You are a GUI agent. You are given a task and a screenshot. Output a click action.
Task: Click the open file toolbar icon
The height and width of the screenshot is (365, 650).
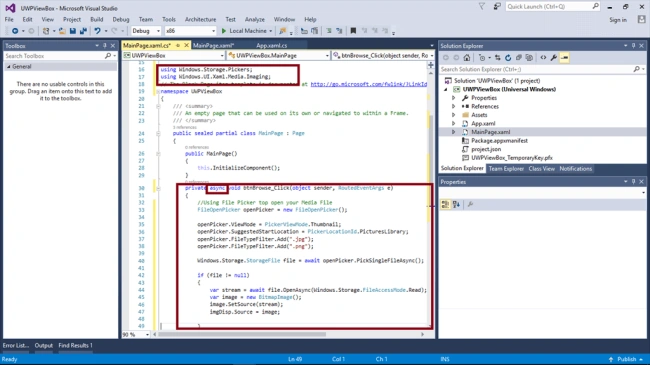click(x=62, y=31)
